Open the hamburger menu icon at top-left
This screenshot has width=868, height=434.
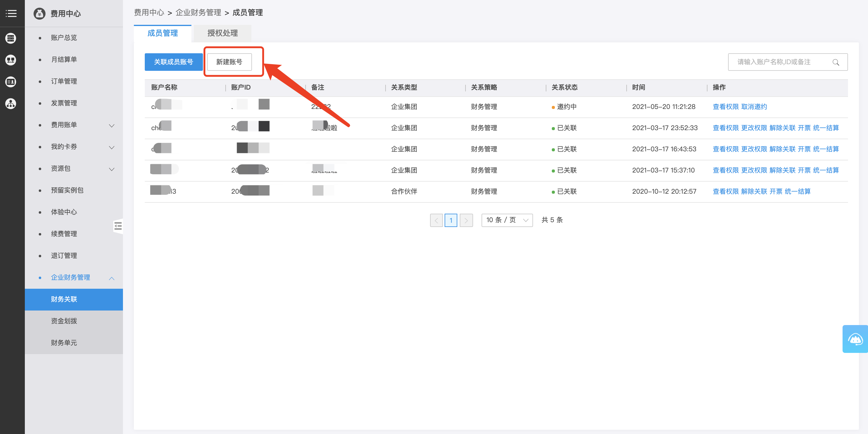11,13
